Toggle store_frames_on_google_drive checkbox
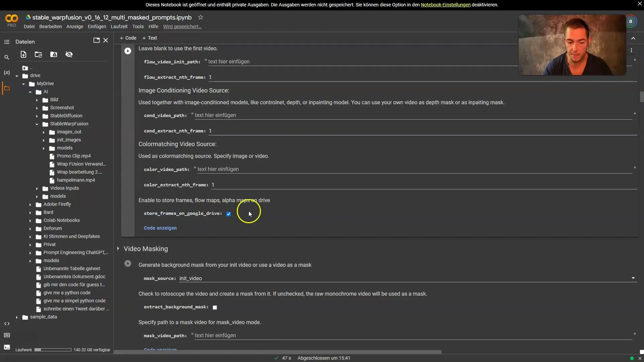 (228, 214)
